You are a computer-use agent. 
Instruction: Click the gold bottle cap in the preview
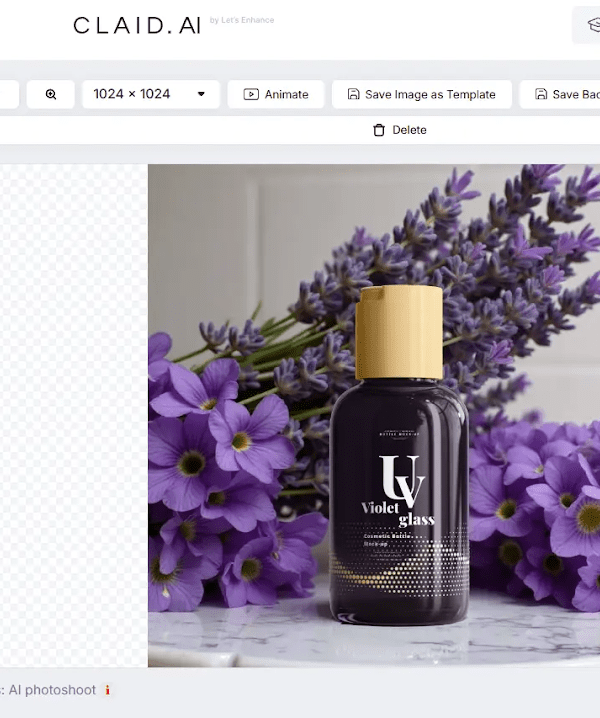pyautogui.click(x=399, y=332)
